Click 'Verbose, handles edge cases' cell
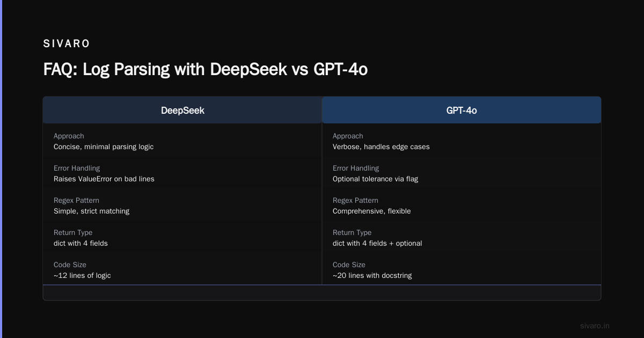 click(381, 146)
